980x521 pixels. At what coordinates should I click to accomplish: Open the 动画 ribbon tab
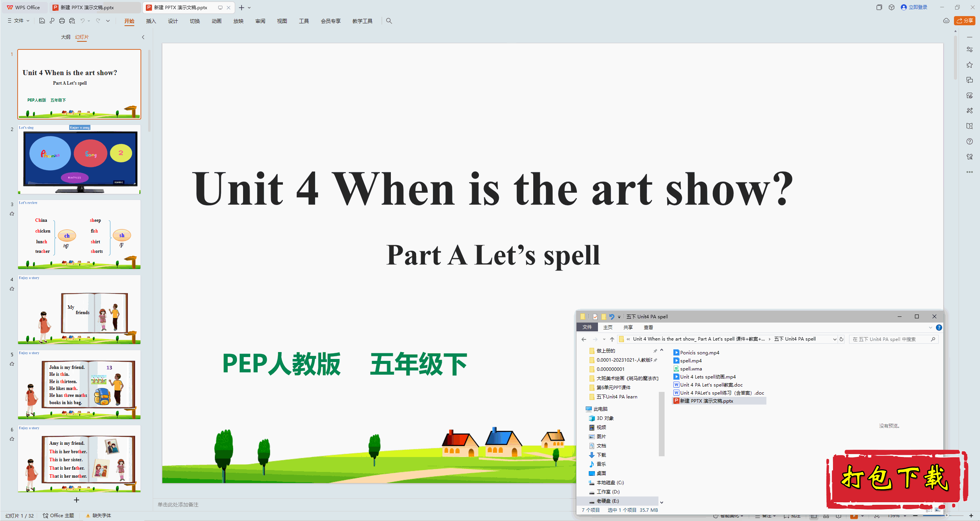[217, 21]
